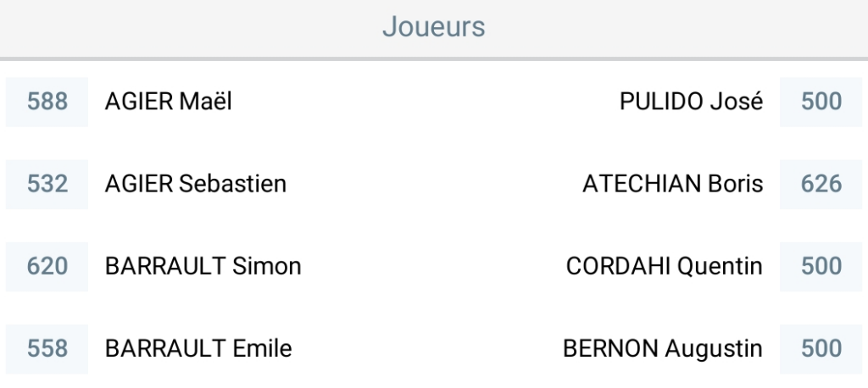Click on CORDAHI Quentin's name

664,266
